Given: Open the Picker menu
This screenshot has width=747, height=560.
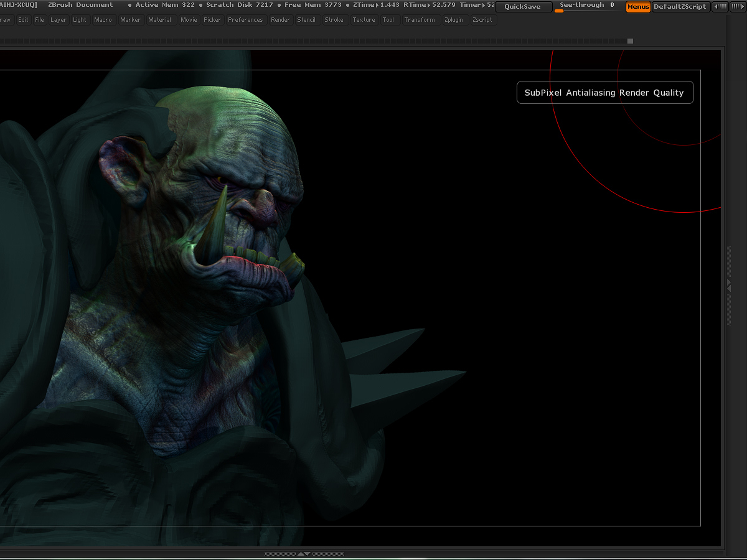Looking at the screenshot, I should tap(212, 20).
